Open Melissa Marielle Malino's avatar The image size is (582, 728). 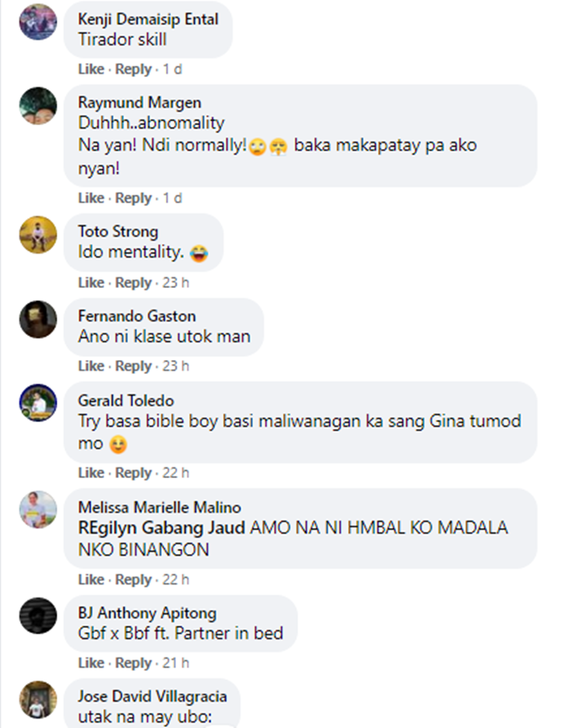(x=38, y=509)
